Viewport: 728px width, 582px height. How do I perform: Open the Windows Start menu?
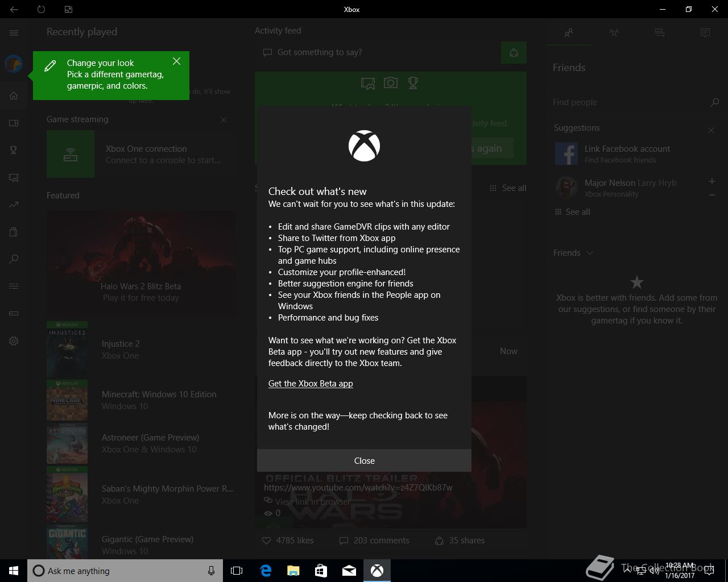coord(14,571)
